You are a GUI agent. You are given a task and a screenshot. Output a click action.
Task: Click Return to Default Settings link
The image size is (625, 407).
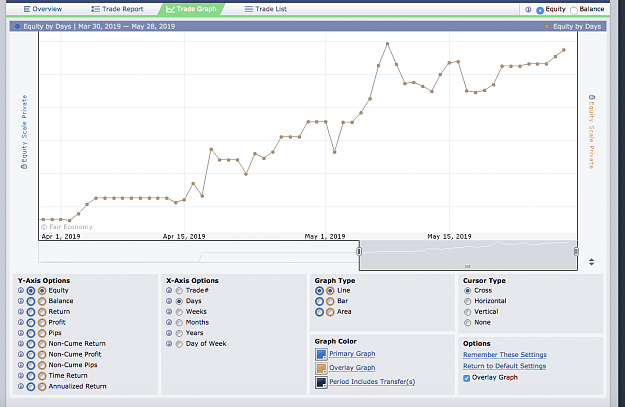click(x=505, y=366)
